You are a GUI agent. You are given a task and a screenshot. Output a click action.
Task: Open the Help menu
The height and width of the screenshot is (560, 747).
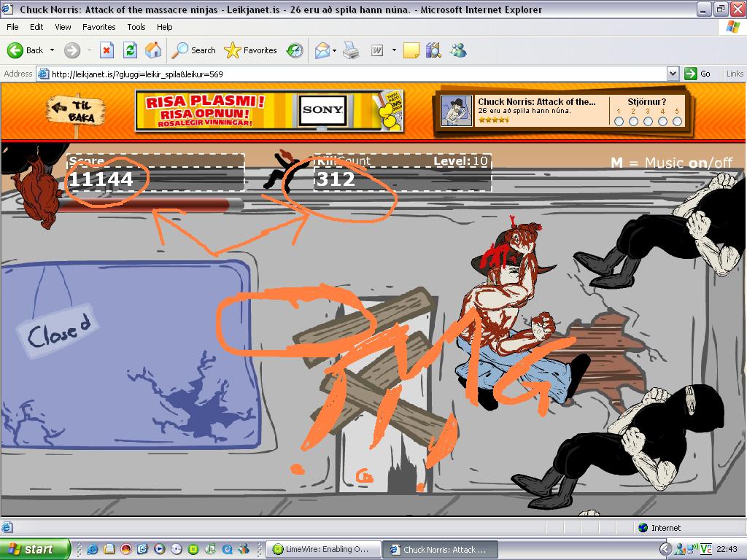click(x=164, y=27)
